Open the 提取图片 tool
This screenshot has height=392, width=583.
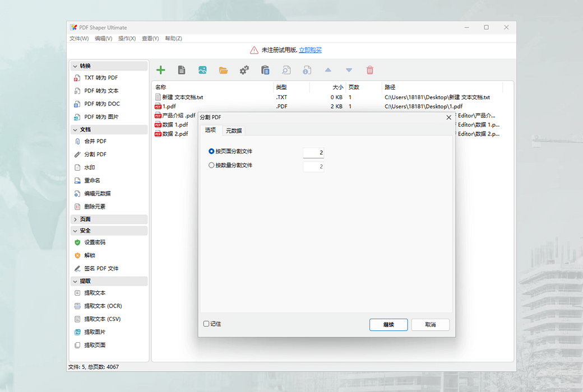(x=94, y=332)
